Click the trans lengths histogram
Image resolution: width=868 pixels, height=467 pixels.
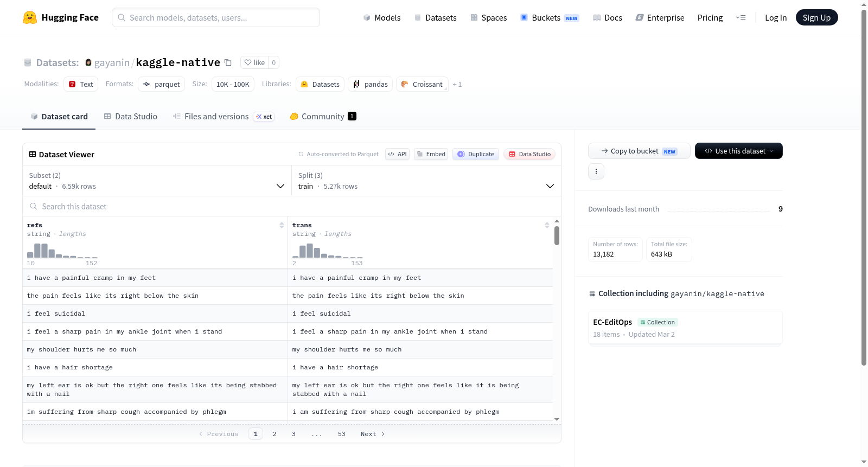[x=328, y=251]
